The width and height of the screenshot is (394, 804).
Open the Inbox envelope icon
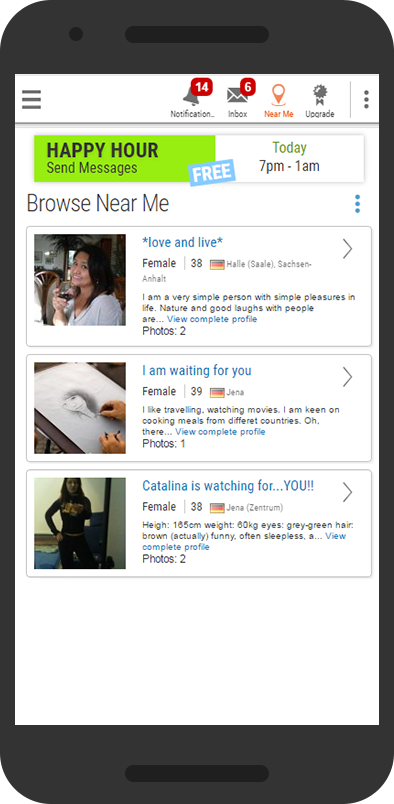pyautogui.click(x=237, y=95)
